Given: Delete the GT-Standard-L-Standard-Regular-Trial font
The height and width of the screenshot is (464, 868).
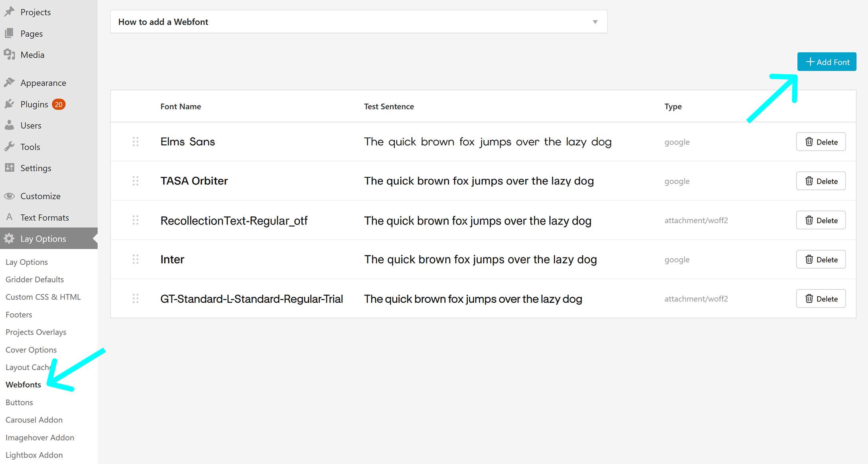Looking at the screenshot, I should pos(821,299).
